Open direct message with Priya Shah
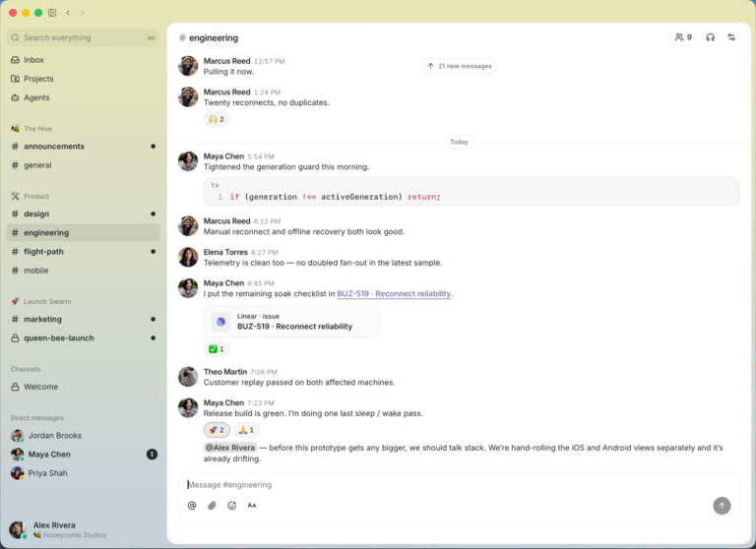Screen dimensions: 756x549 (x=83, y=473)
